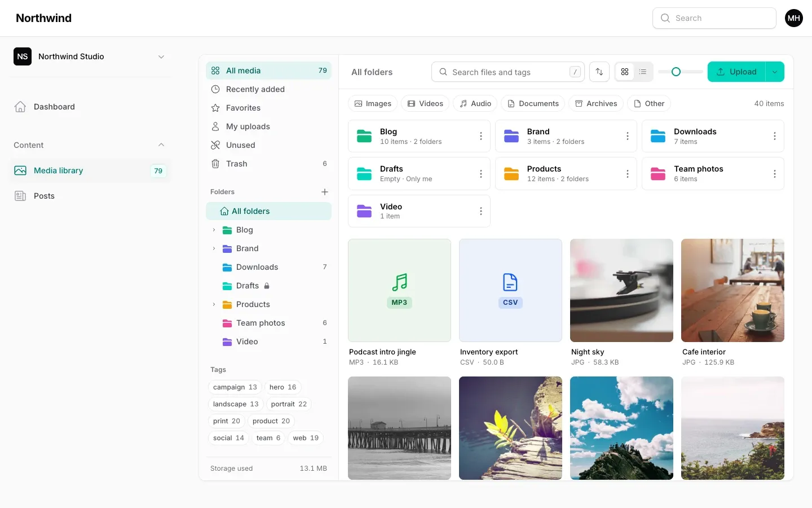
Task: Open Recently added media
Action: click(268, 89)
